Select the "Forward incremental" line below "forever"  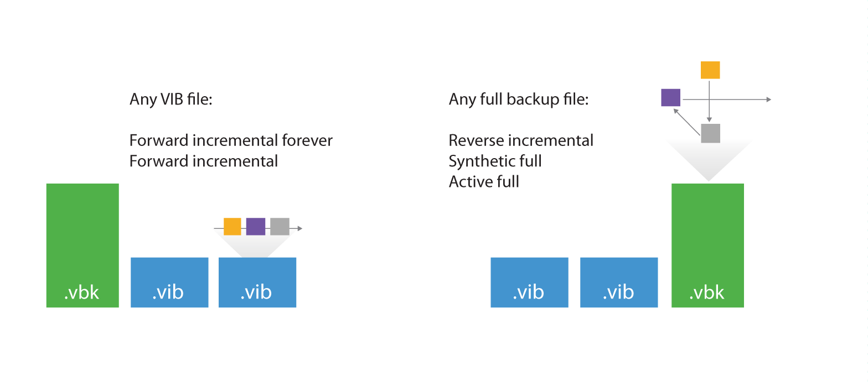pos(203,161)
